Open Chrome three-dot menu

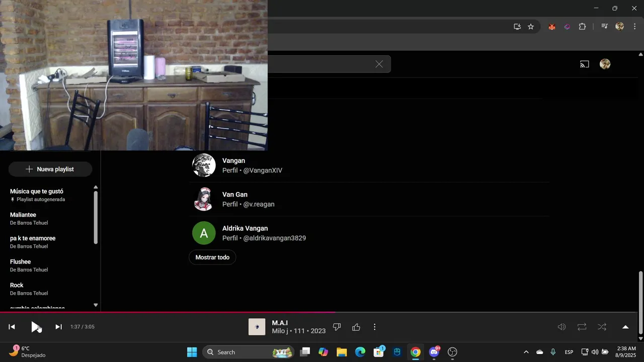coord(634,27)
